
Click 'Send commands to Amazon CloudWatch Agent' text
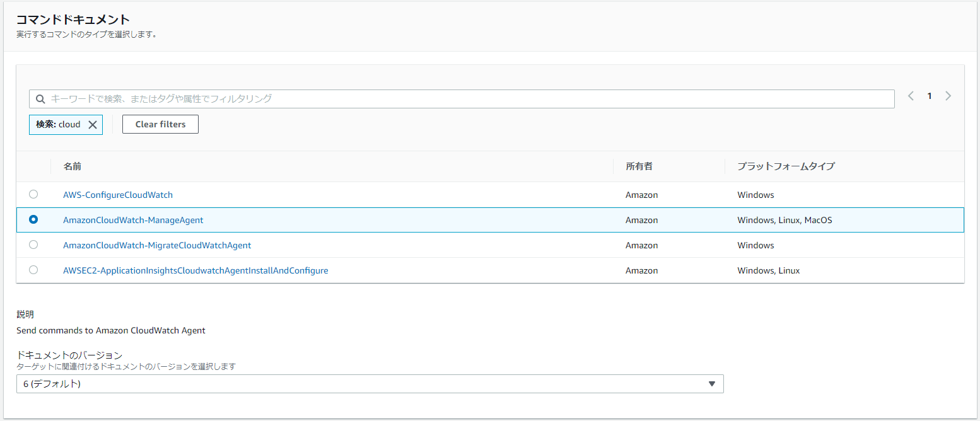click(x=111, y=330)
